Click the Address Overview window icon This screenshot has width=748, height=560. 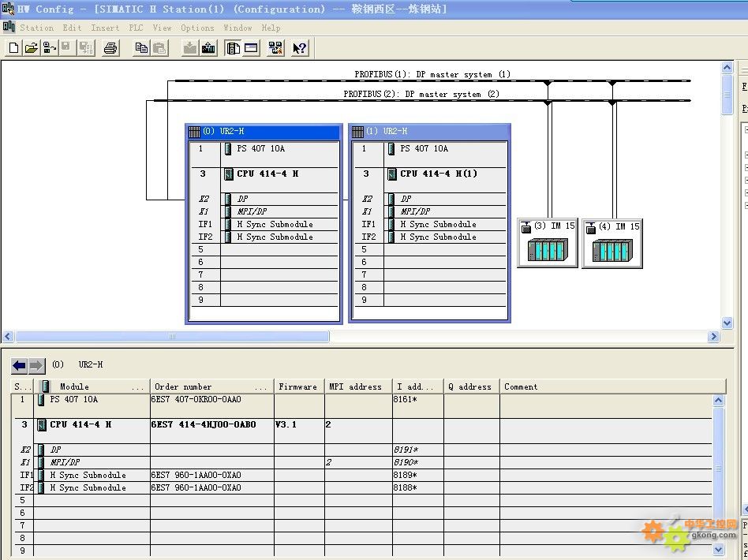click(x=251, y=47)
